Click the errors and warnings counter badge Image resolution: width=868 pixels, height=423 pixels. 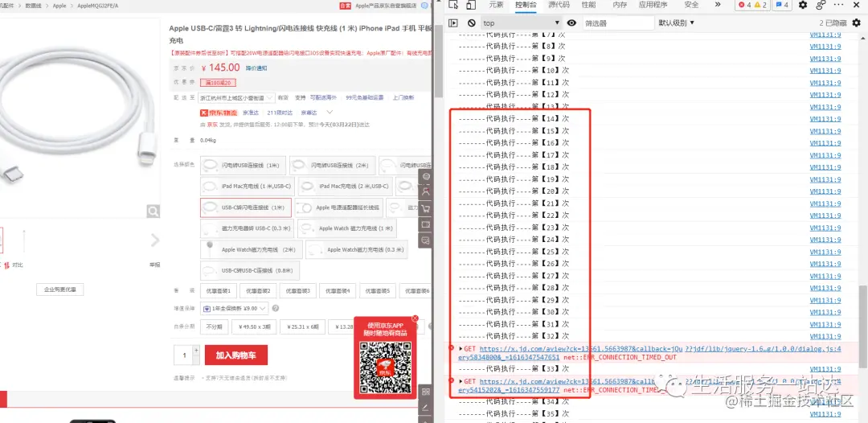click(751, 5)
